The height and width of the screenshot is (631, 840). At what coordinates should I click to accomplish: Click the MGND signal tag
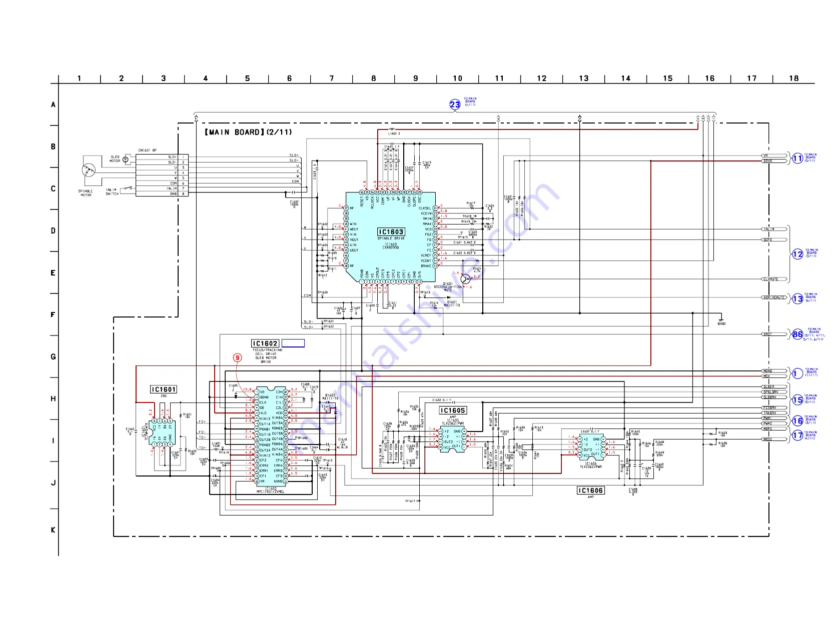774,371
